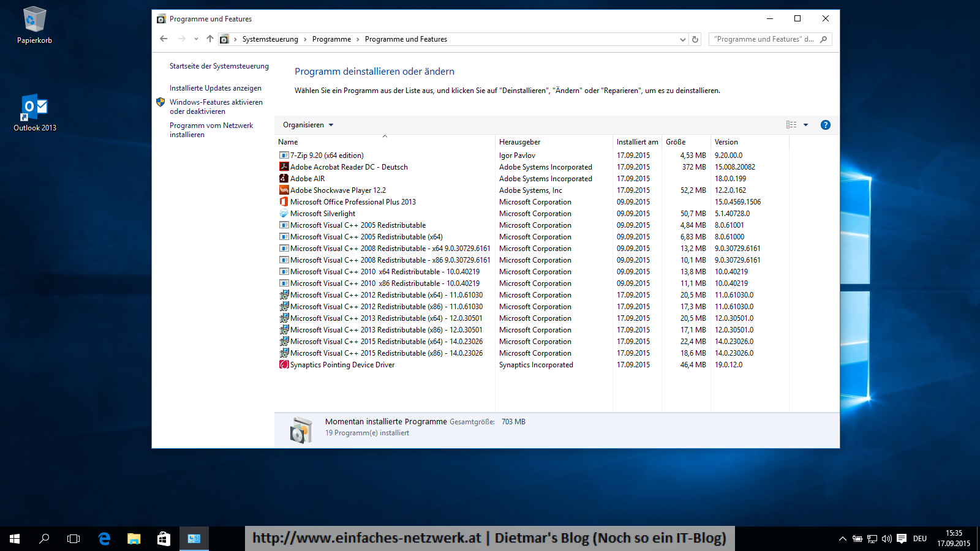This screenshot has width=980, height=551.
Task: Select the Outlook 2013 desktop shortcut
Action: click(x=34, y=113)
